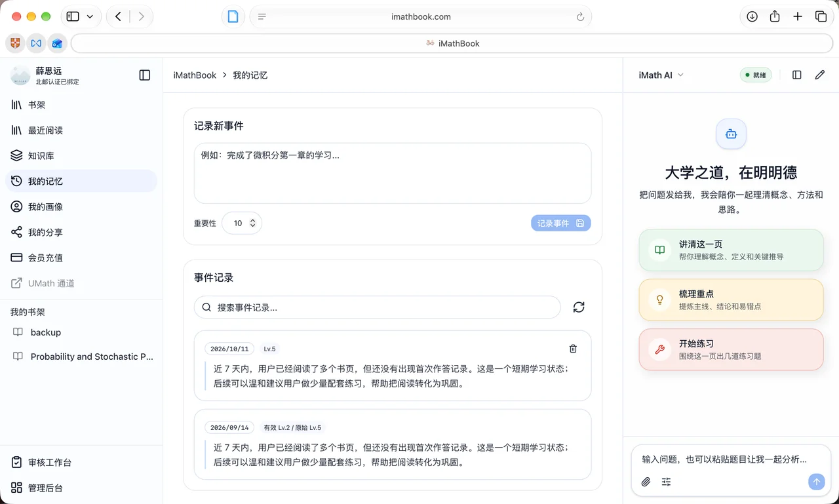839x504 pixels.
Task: Click the new event text area
Action: (x=393, y=174)
